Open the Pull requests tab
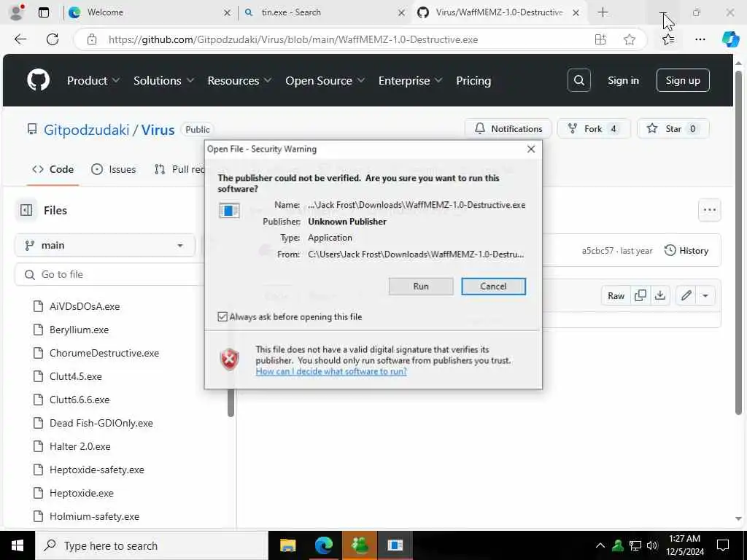747x560 pixels. (x=179, y=169)
